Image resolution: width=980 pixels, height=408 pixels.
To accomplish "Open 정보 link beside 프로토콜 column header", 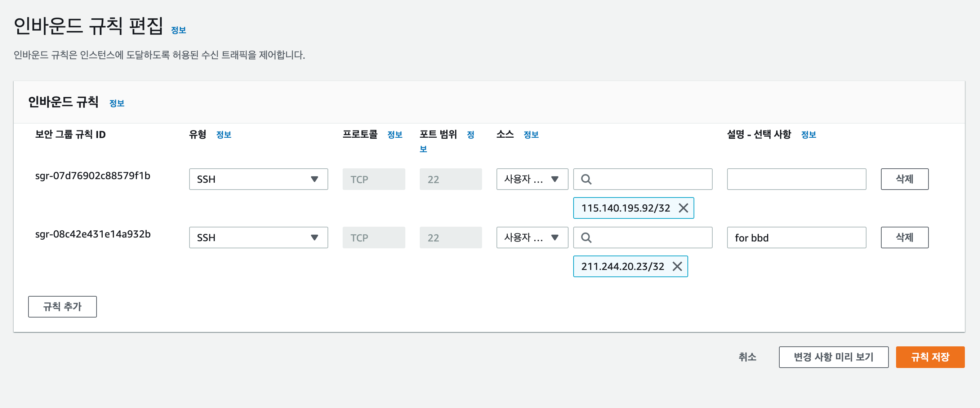I will [x=395, y=134].
